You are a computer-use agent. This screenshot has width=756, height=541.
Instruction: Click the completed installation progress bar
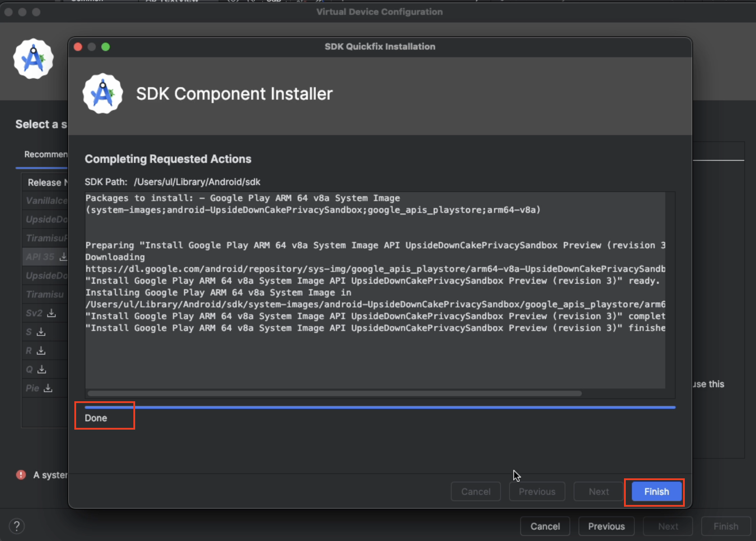[380, 407]
